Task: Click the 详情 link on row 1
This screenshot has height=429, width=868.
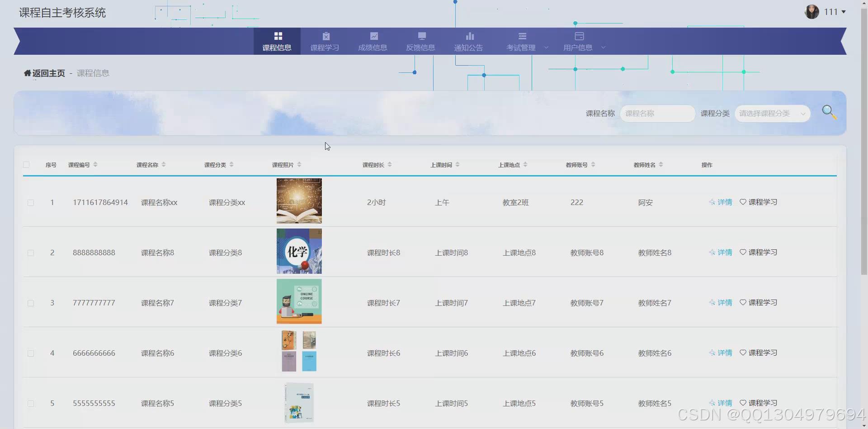Action: [724, 202]
